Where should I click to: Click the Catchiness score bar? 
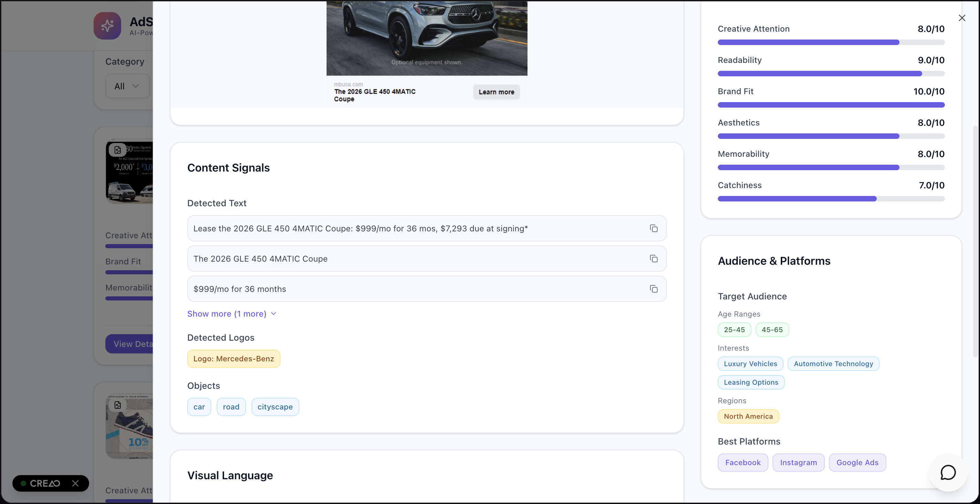[831, 199]
